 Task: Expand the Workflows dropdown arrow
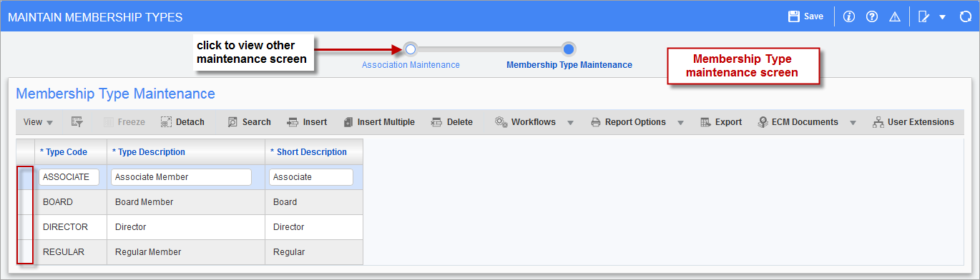coord(570,122)
